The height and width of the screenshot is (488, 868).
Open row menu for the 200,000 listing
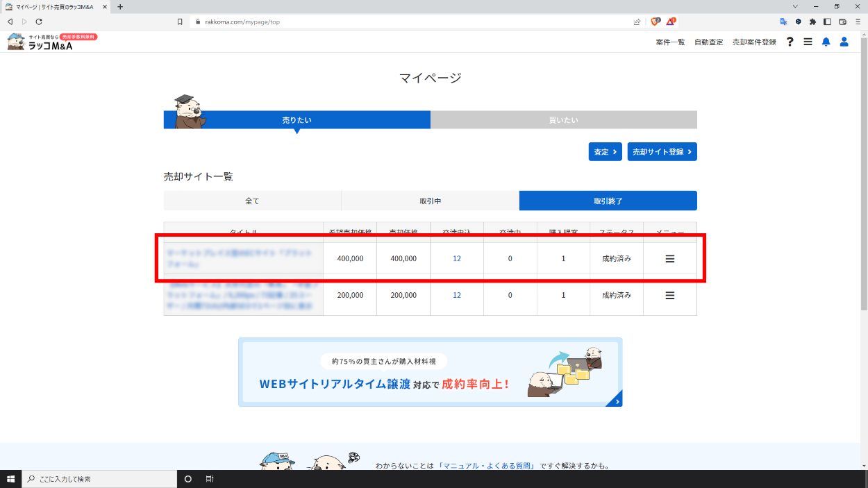coord(669,295)
